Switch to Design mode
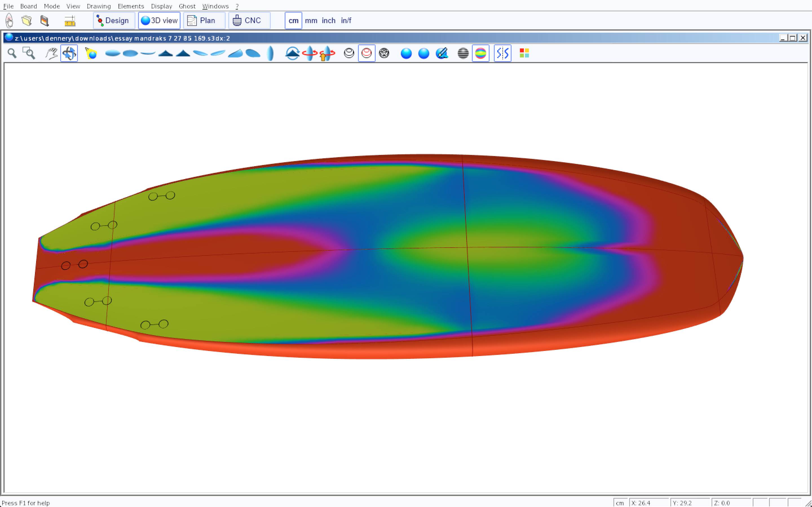Viewport: 812px width, 507px height. [x=114, y=21]
